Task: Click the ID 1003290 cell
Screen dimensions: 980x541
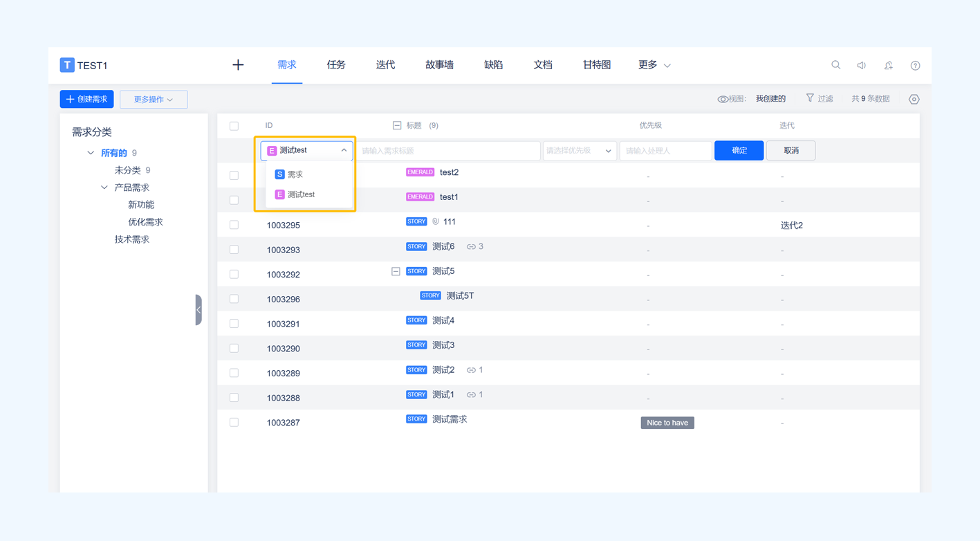Action: 284,349
